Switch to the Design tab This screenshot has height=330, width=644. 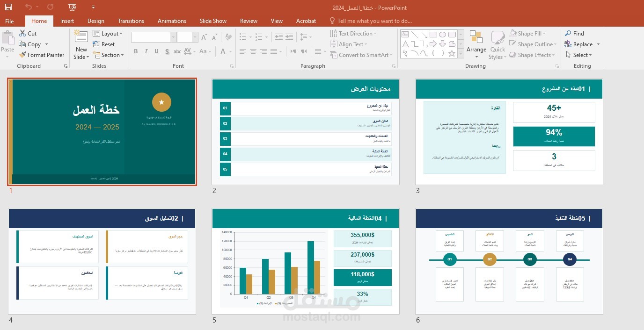[96, 21]
